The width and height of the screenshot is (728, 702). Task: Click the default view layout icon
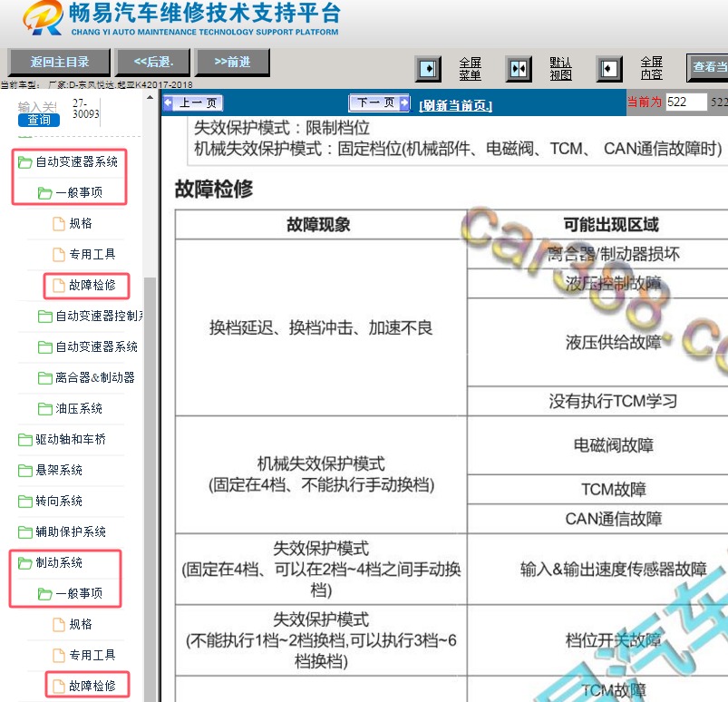click(519, 69)
